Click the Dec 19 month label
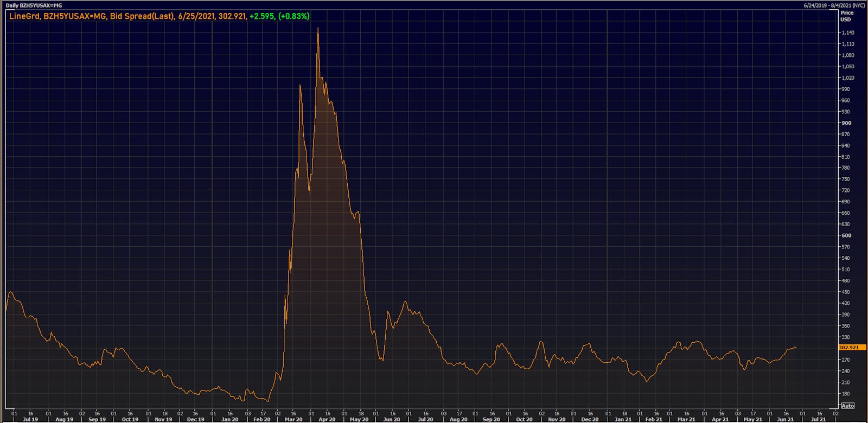The image size is (868, 423). [x=196, y=419]
